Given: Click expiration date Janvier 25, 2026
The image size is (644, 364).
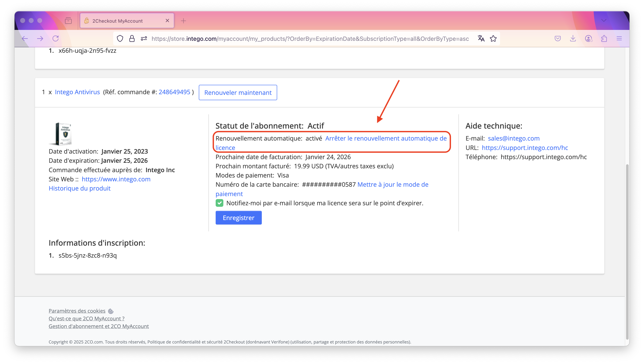Looking at the screenshot, I should coord(124,161).
